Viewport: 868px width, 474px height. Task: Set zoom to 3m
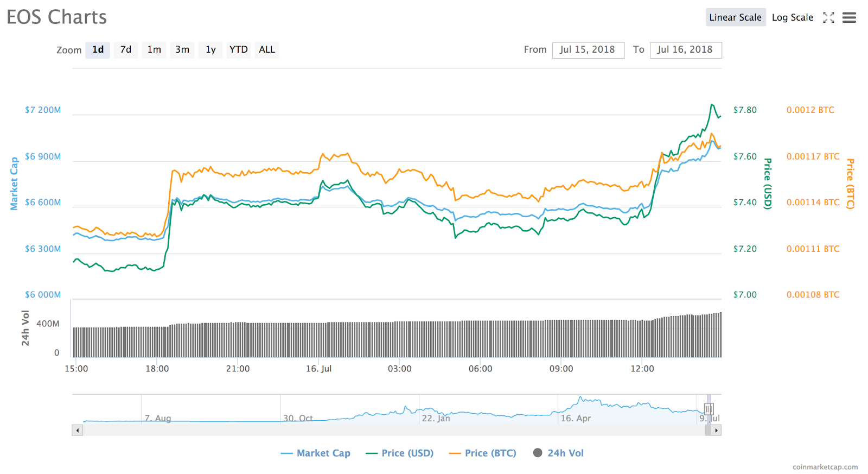182,50
